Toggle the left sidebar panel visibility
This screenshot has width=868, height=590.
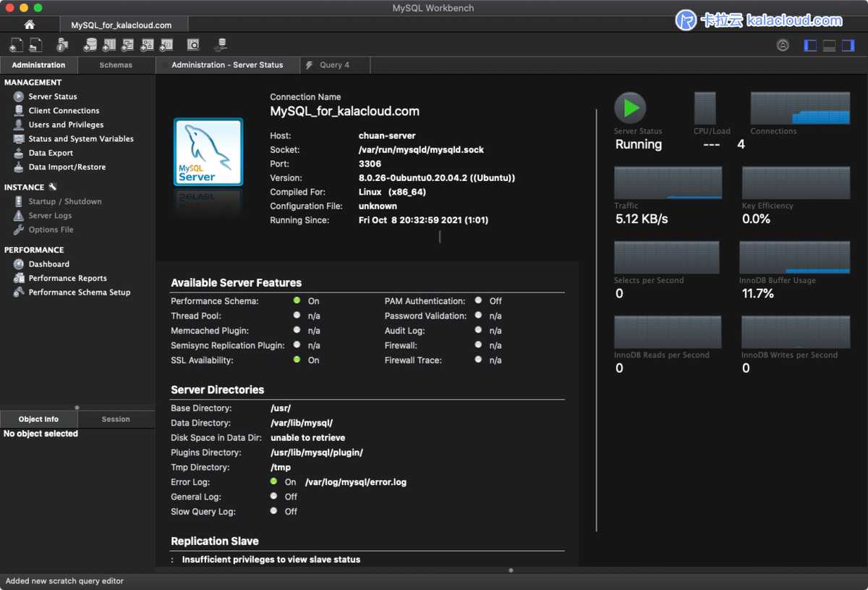tap(810, 46)
